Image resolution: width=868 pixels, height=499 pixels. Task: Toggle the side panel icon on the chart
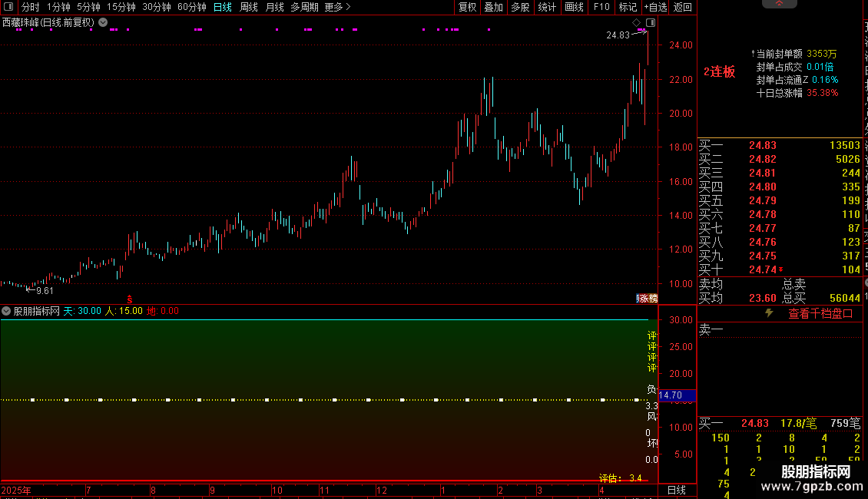point(651,23)
